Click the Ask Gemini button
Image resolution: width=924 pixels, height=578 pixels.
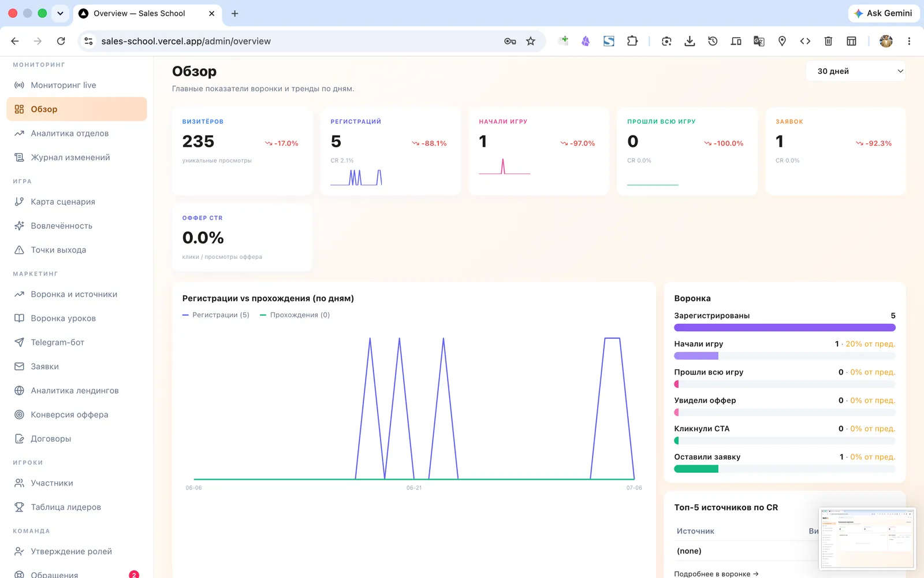[884, 13]
